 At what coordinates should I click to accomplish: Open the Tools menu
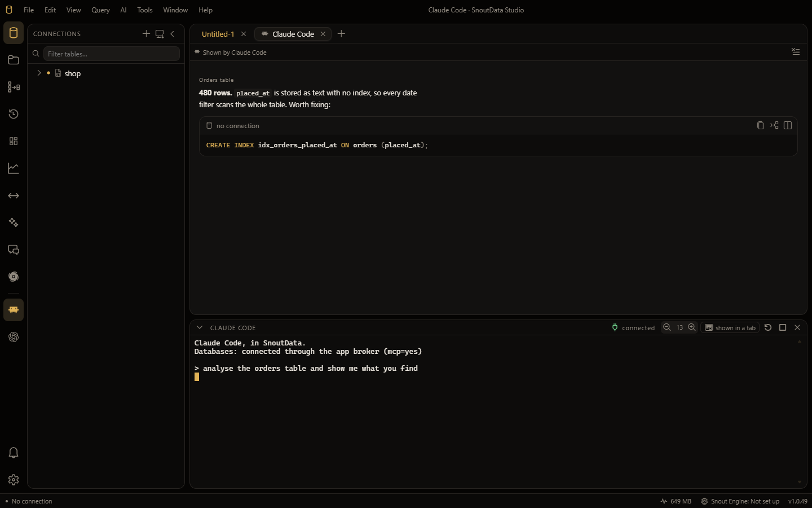(x=145, y=10)
